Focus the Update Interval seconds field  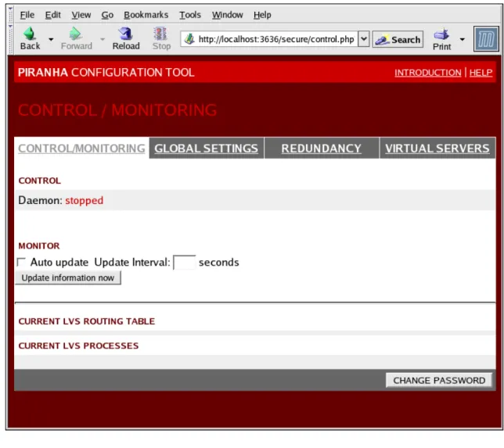[184, 262]
